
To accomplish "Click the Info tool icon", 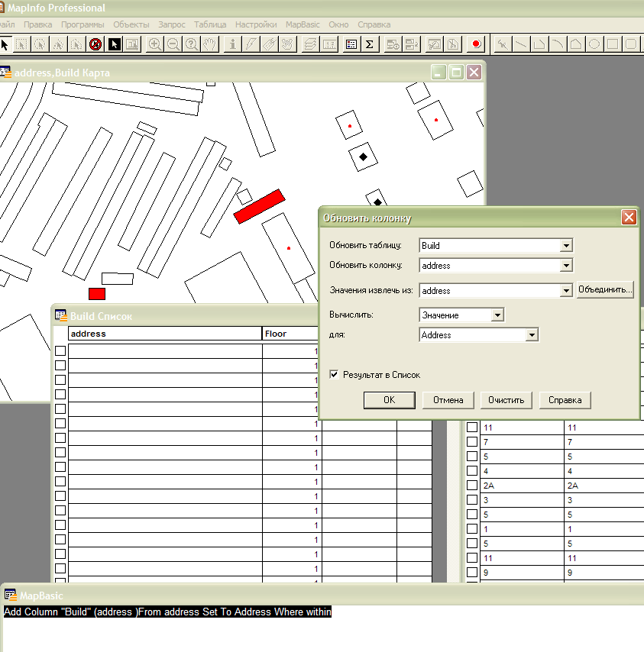I will [233, 44].
